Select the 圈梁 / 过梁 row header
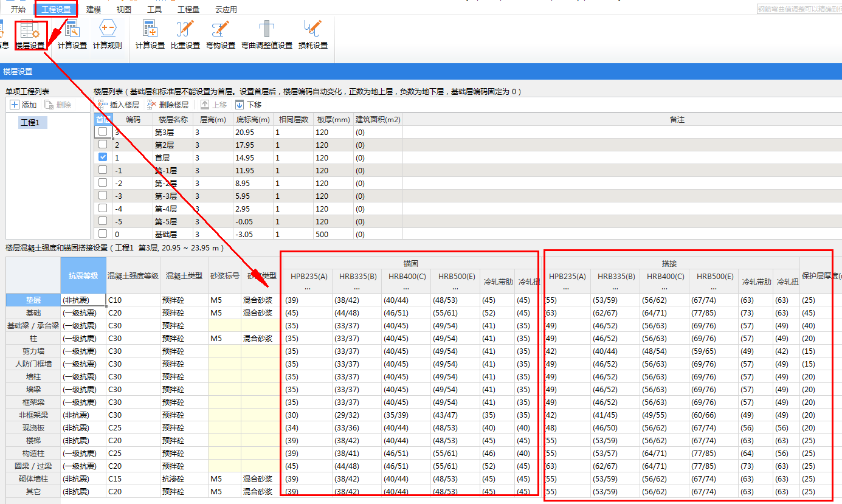The width and height of the screenshot is (842, 504). (x=33, y=466)
